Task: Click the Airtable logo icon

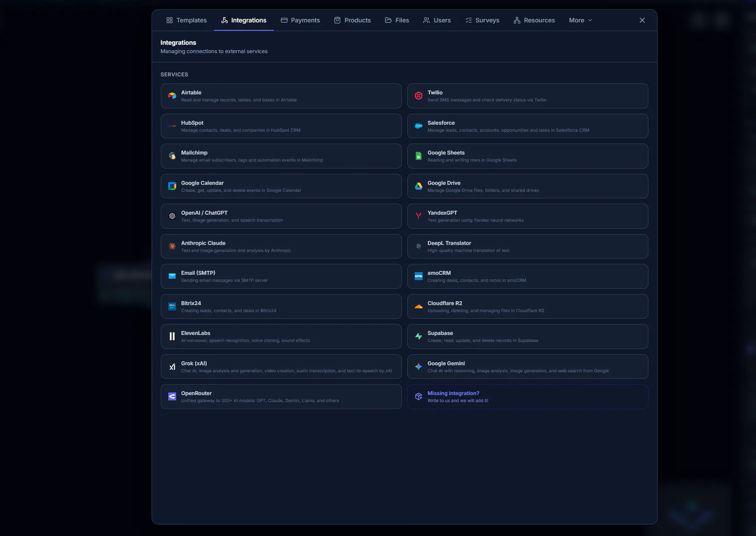Action: pos(172,96)
